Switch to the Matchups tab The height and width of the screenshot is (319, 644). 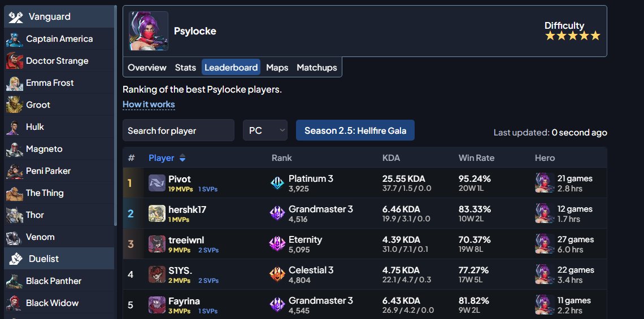coord(317,67)
